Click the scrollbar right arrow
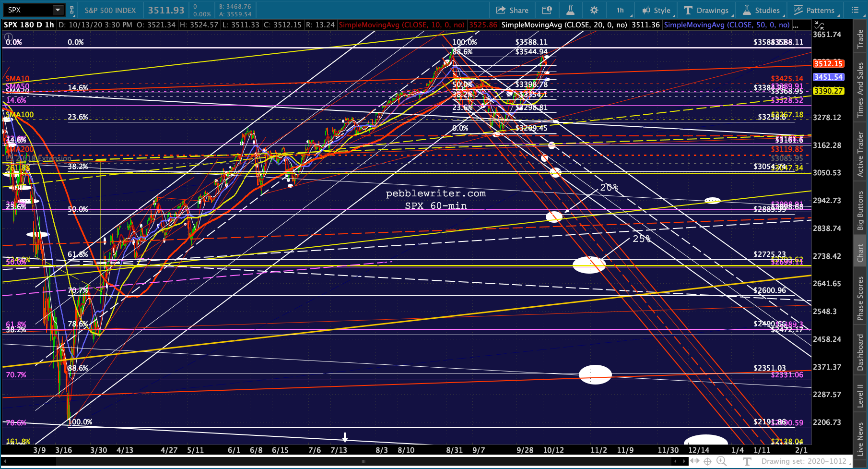 [x=684, y=461]
